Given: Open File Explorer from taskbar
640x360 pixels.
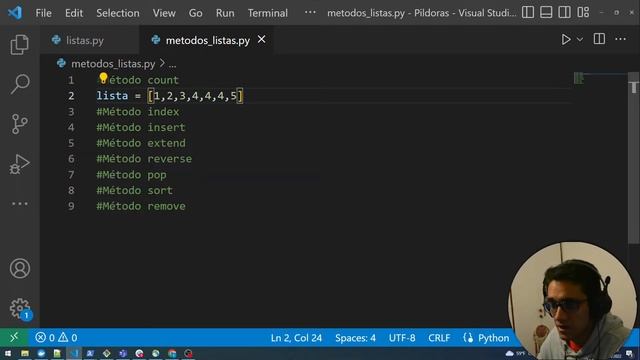Looking at the screenshot, I should (x=25, y=353).
